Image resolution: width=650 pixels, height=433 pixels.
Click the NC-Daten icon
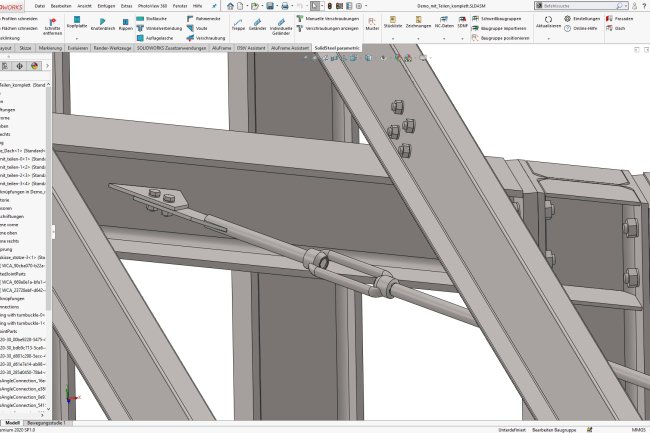click(444, 19)
